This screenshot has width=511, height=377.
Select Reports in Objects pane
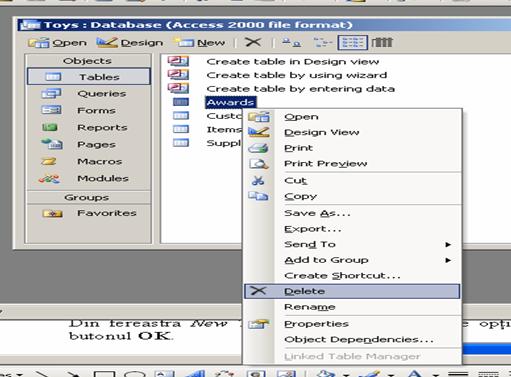[x=89, y=127]
